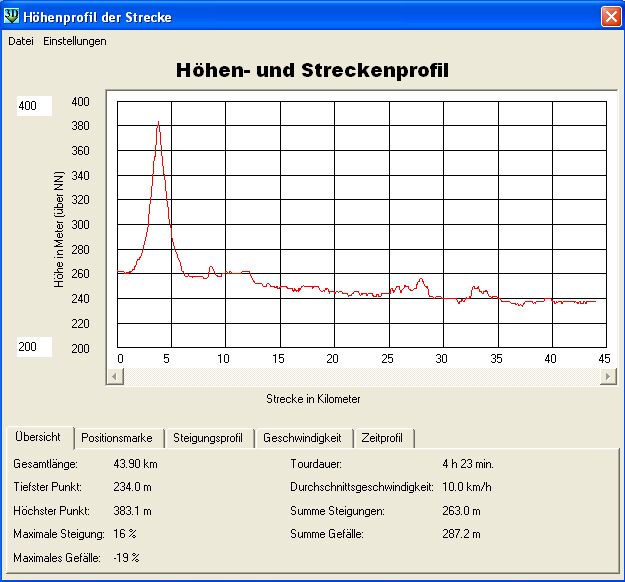Open the Steigungsprofil tab

(208, 438)
